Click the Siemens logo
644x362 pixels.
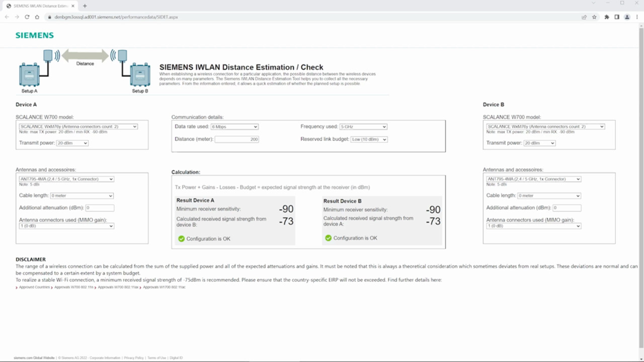coord(34,36)
